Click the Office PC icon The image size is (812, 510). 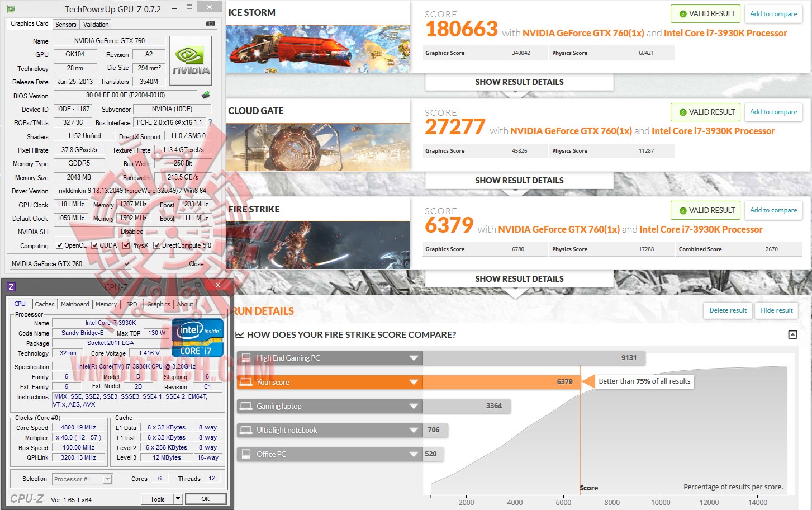point(246,454)
